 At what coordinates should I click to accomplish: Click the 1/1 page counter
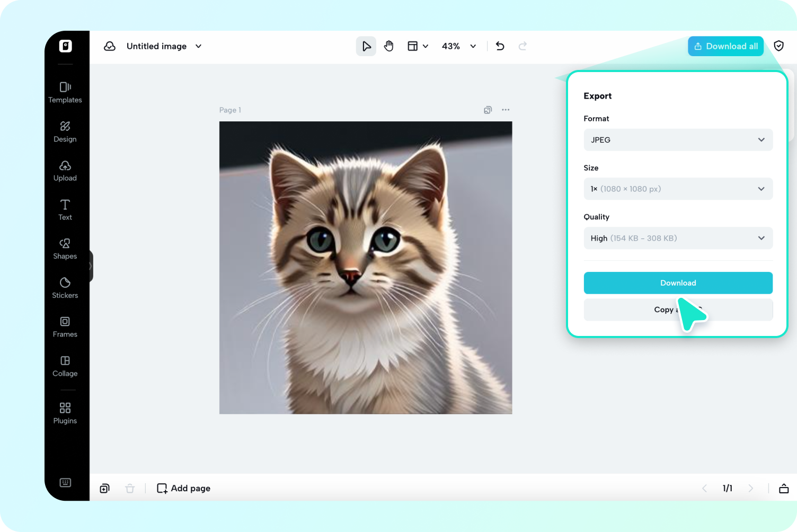pyautogui.click(x=728, y=488)
